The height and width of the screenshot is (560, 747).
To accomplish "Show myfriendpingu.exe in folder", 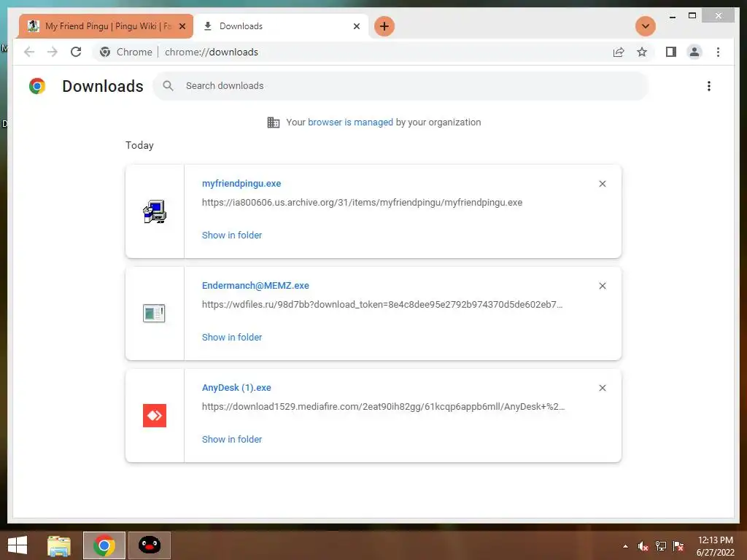I will tap(232, 236).
